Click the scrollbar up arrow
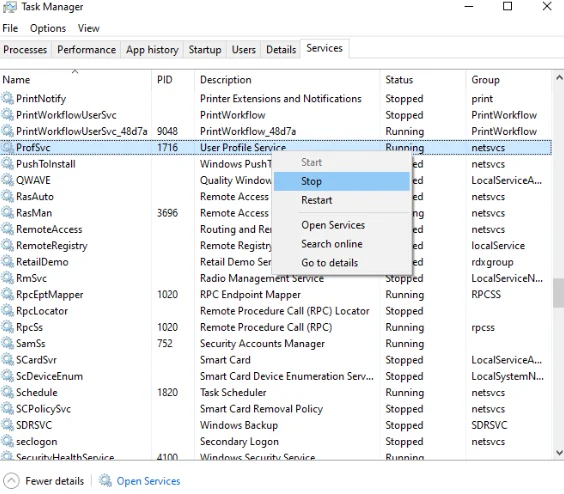The height and width of the screenshot is (494, 564). [x=559, y=77]
